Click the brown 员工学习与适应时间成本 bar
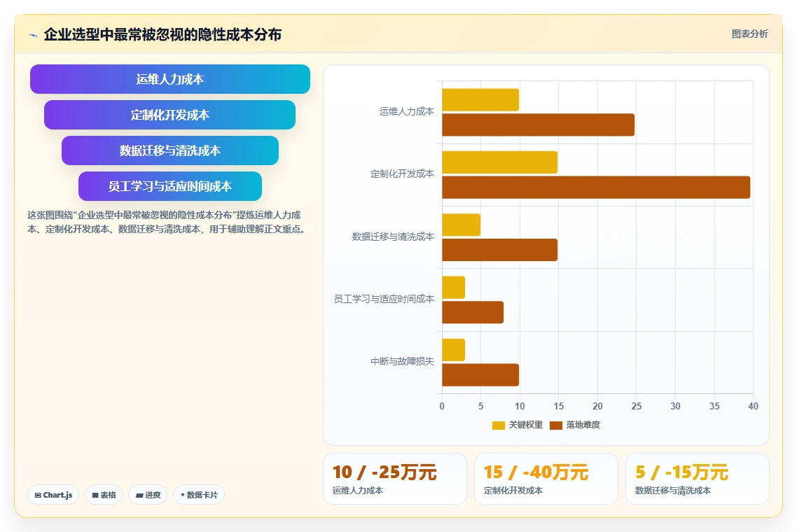The image size is (797, 532). (473, 312)
